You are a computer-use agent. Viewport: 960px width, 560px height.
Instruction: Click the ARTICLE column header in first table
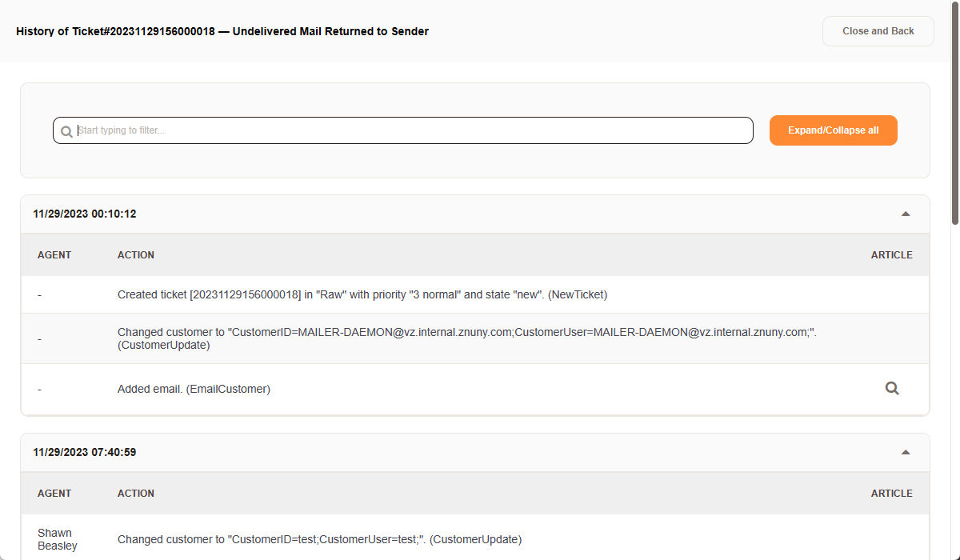[891, 255]
